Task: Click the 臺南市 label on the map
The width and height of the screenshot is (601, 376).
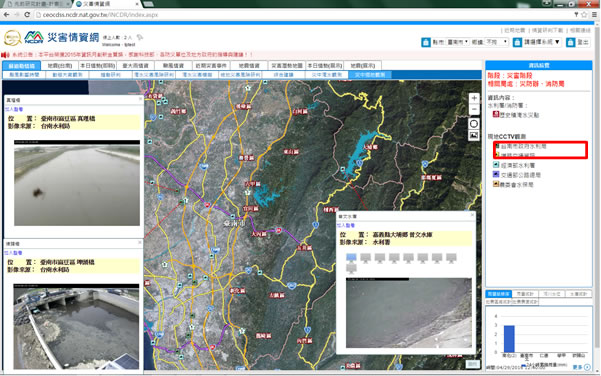Action: [x=234, y=223]
